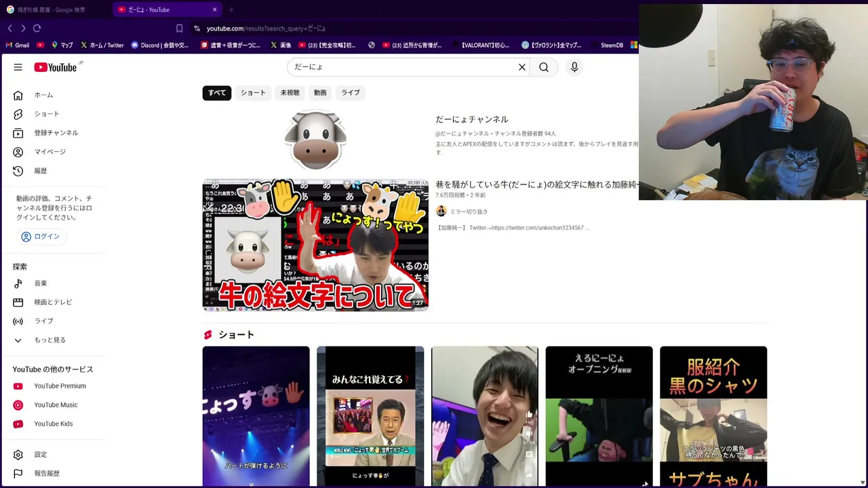Image resolution: width=868 pixels, height=488 pixels.
Task: Go to YouTube home via logo
Action: [x=56, y=67]
